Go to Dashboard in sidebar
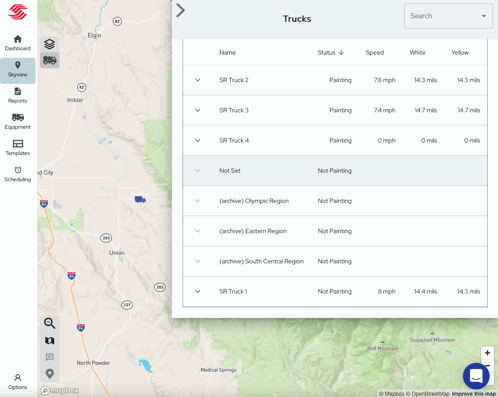The image size is (498, 397). pyautogui.click(x=18, y=43)
